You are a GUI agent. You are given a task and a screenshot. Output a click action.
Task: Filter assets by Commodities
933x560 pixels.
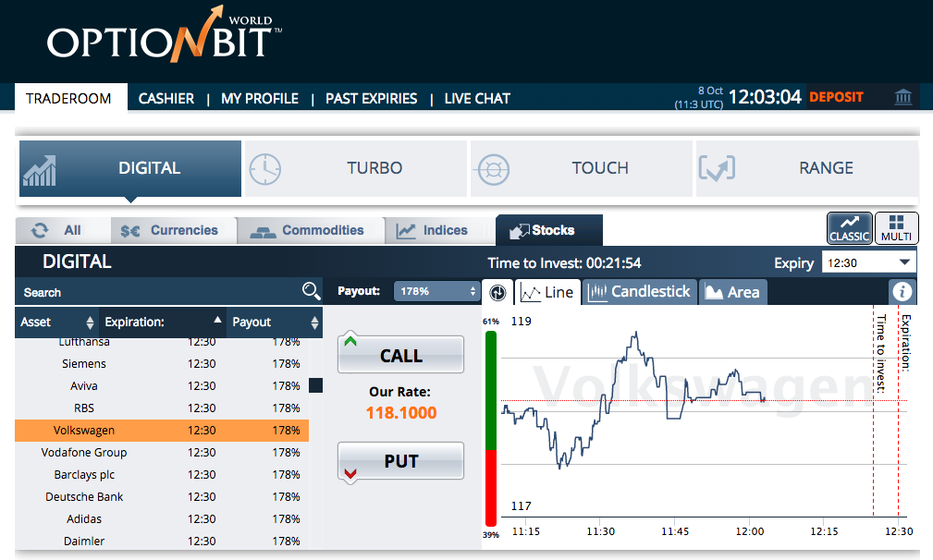tap(311, 230)
